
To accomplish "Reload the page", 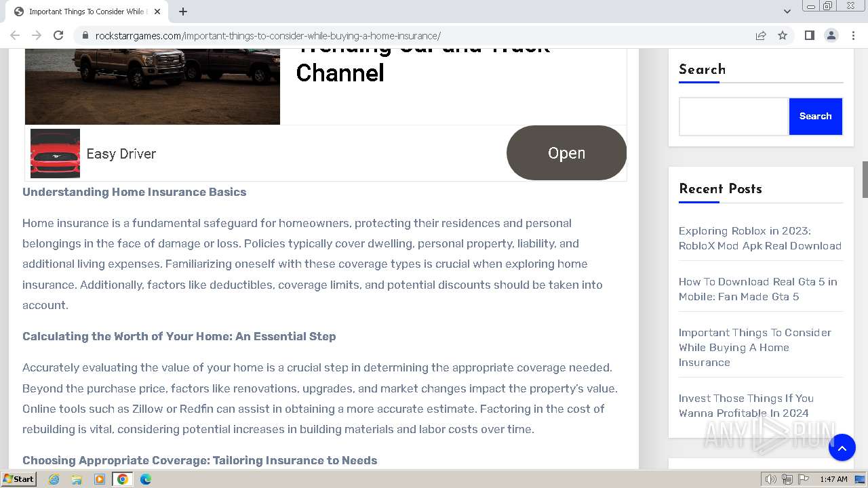I will point(58,35).
